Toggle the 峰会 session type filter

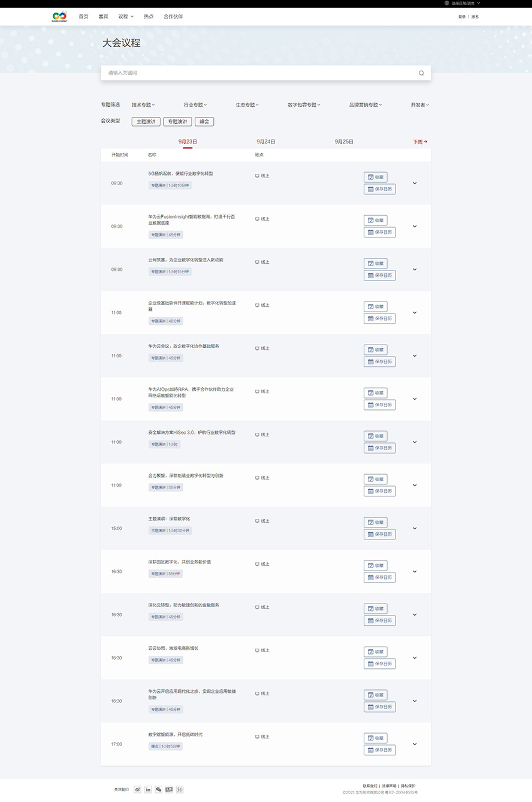[204, 122]
